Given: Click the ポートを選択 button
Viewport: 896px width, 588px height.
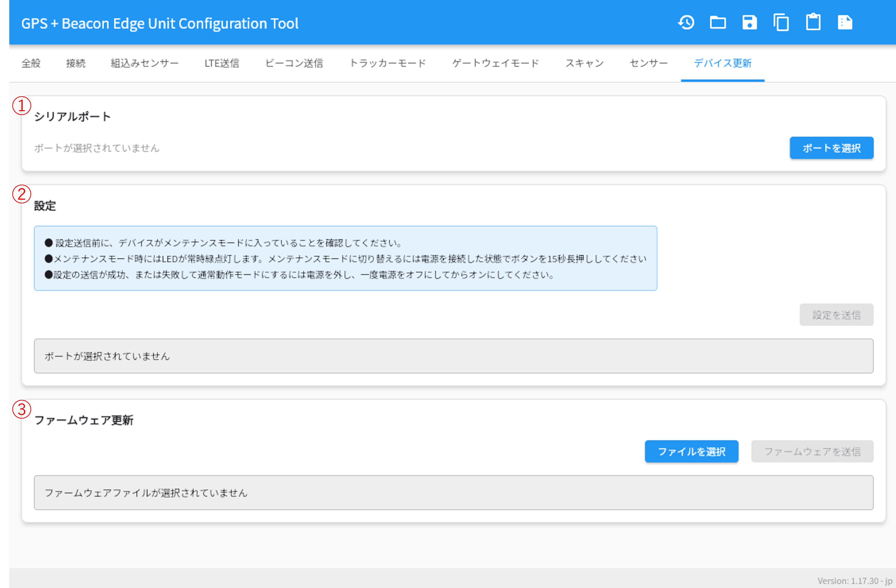Looking at the screenshot, I should coord(832,148).
